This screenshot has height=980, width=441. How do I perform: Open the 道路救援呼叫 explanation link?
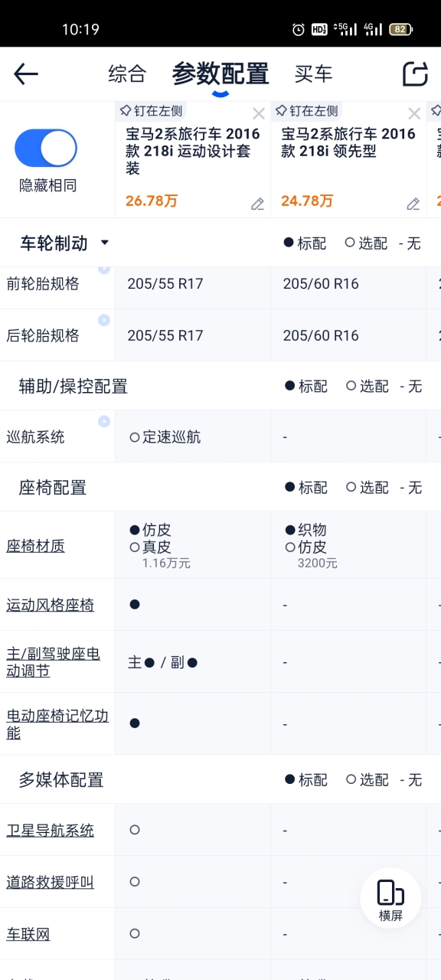click(x=50, y=882)
